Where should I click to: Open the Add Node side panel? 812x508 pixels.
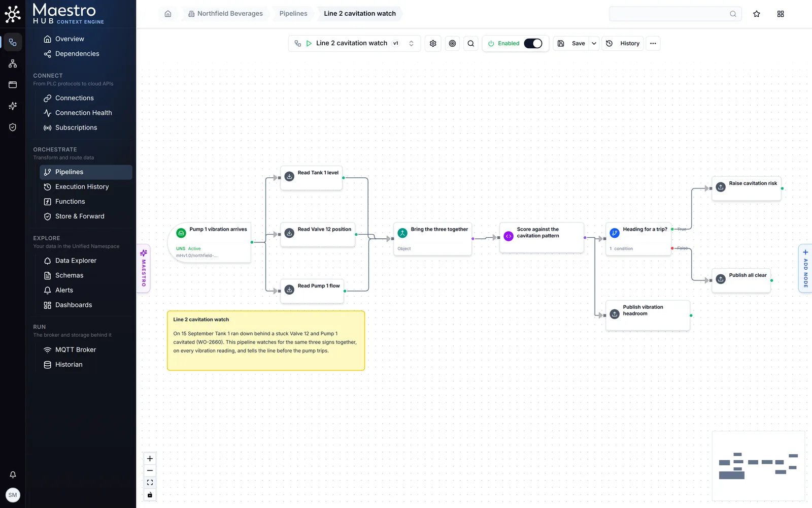coord(805,269)
